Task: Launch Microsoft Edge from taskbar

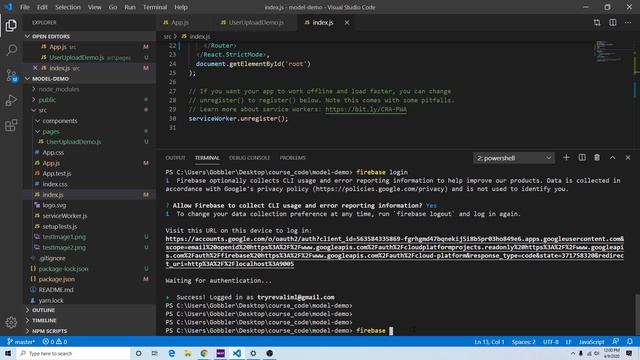Action: point(171,353)
